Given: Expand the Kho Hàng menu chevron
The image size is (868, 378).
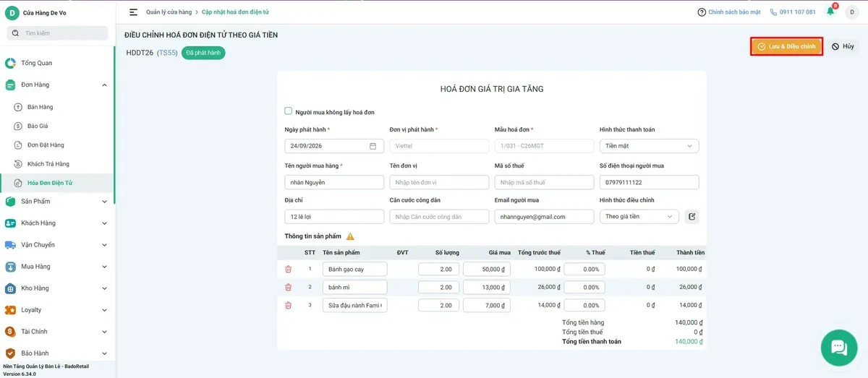Looking at the screenshot, I should [104, 288].
